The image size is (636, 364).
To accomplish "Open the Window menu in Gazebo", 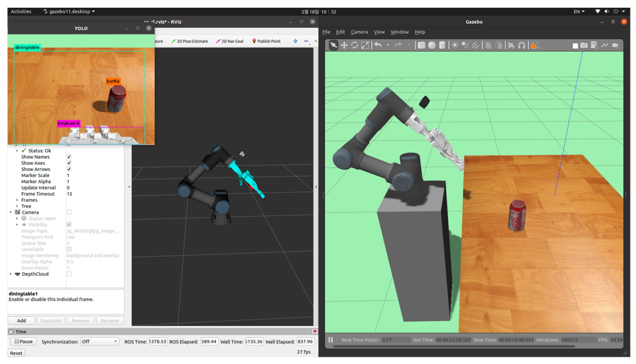I will point(399,32).
